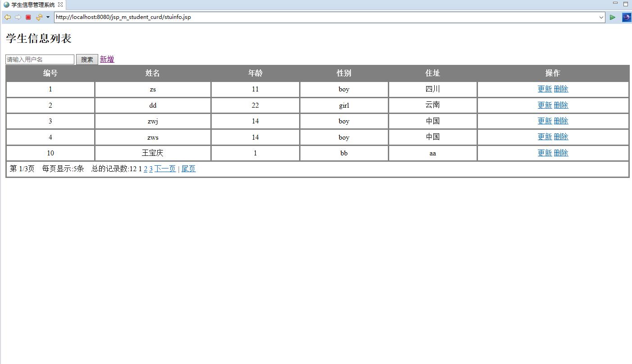Open the refresh icon's dropdown arrow
This screenshot has width=632, height=364.
[x=47, y=17]
